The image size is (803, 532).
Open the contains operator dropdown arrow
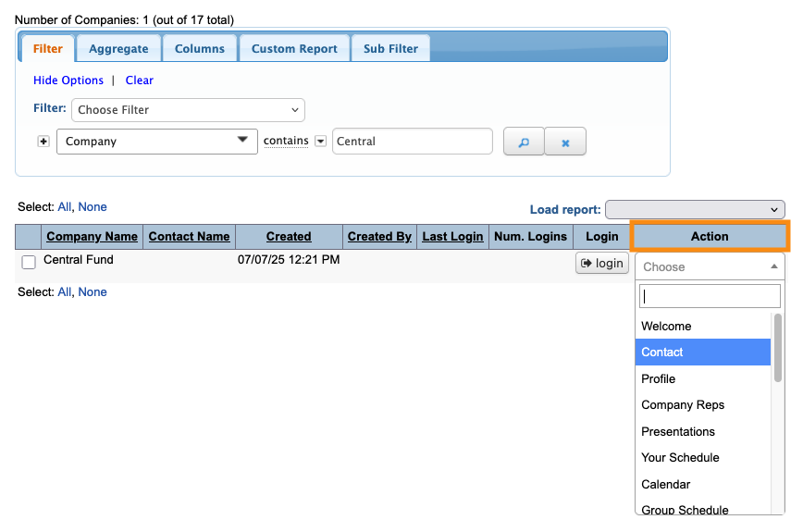pos(320,142)
